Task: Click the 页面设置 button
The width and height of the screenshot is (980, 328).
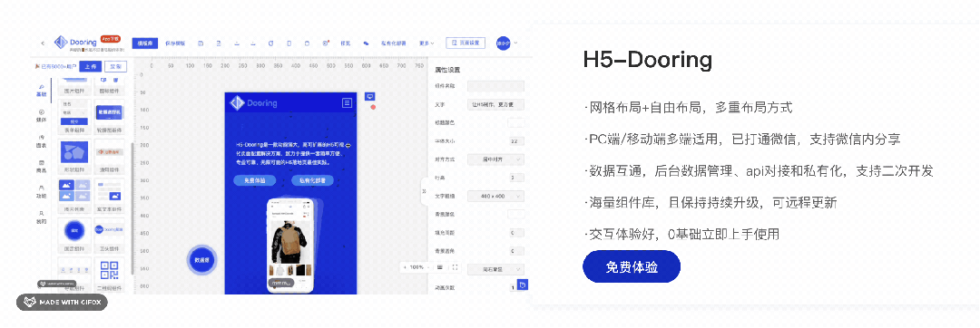Action: (x=465, y=43)
